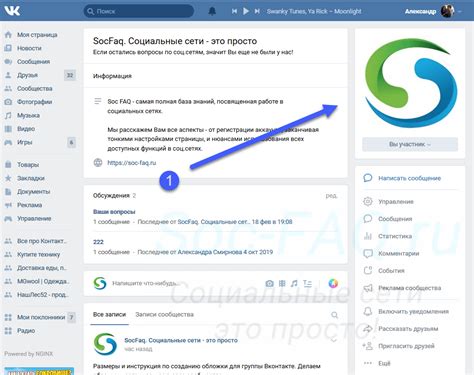
Task: Click the Видео icon in sidebar
Action: (x=8, y=129)
